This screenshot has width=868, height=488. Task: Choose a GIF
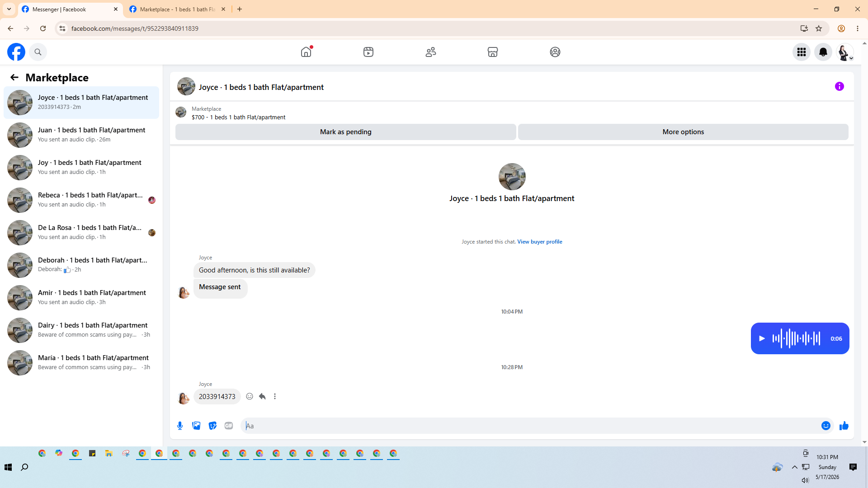tap(229, 426)
